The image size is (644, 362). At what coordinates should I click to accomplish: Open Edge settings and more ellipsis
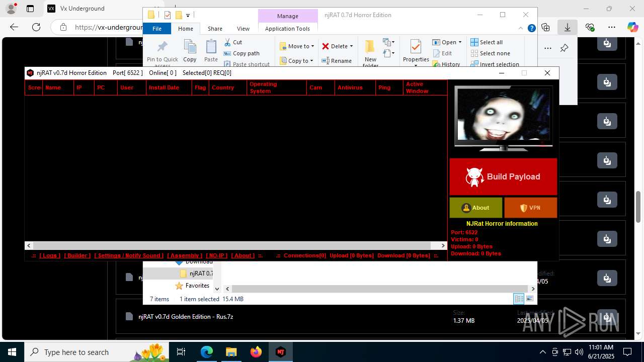tap(612, 27)
